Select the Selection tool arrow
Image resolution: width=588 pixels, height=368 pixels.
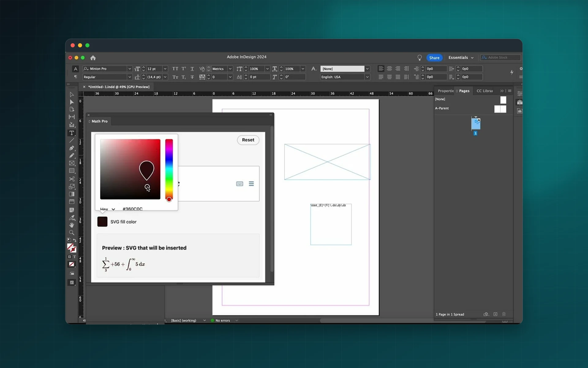click(x=72, y=94)
